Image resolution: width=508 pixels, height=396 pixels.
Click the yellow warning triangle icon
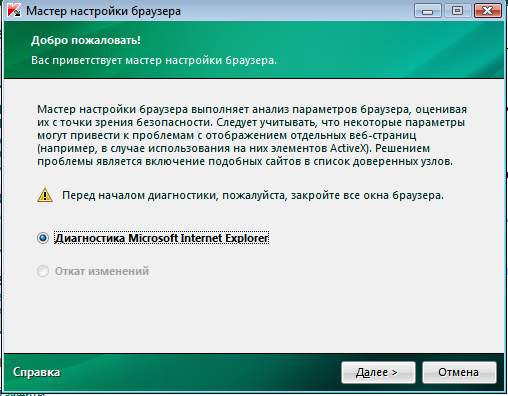[x=45, y=195]
